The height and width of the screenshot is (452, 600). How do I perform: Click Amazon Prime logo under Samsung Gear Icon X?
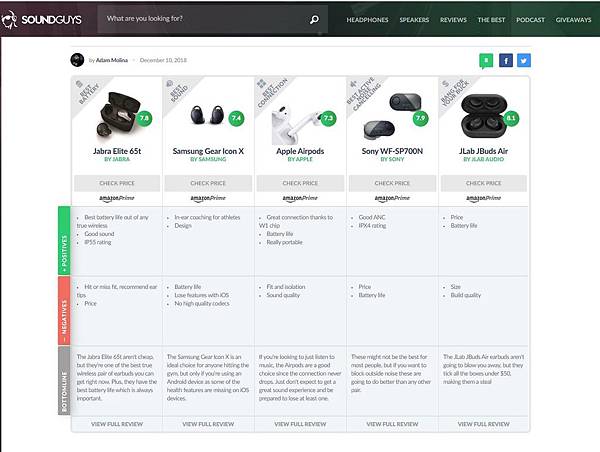pos(208,198)
